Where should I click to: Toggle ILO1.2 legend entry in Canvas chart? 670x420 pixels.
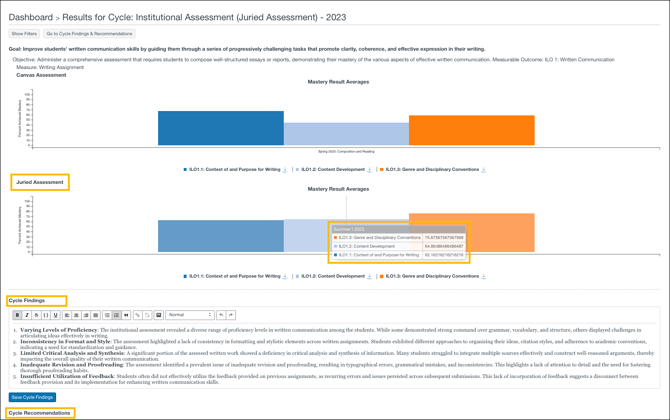[330, 170]
